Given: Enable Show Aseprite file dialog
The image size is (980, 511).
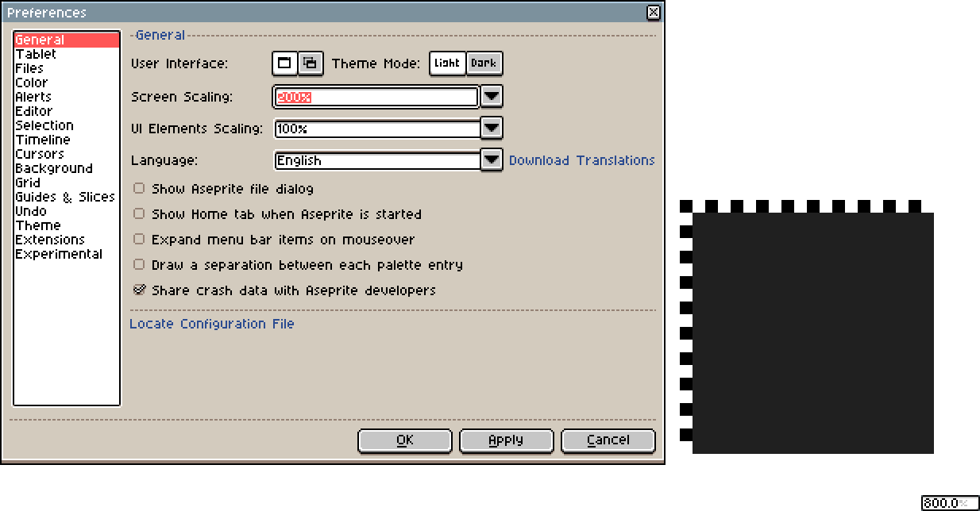Looking at the screenshot, I should [223, 189].
